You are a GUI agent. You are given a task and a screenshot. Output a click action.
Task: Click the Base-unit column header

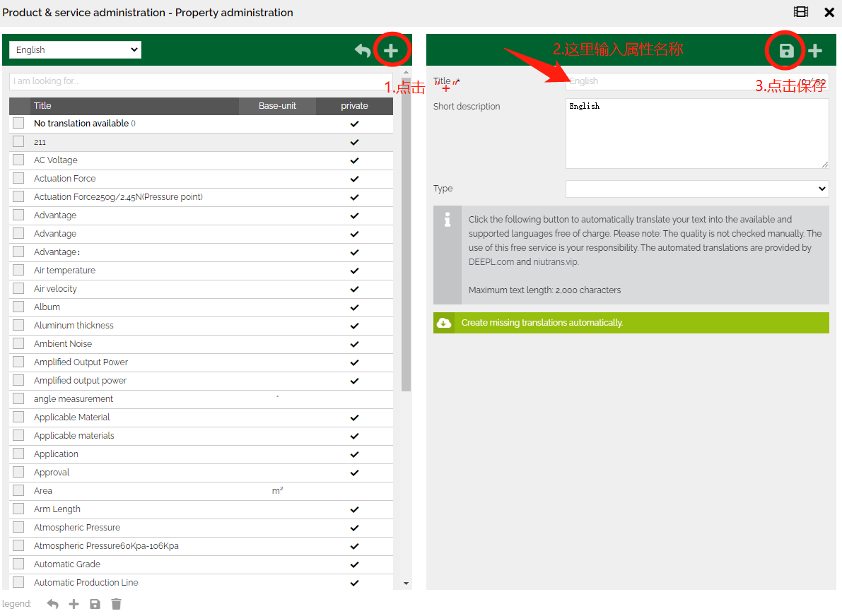tap(277, 106)
